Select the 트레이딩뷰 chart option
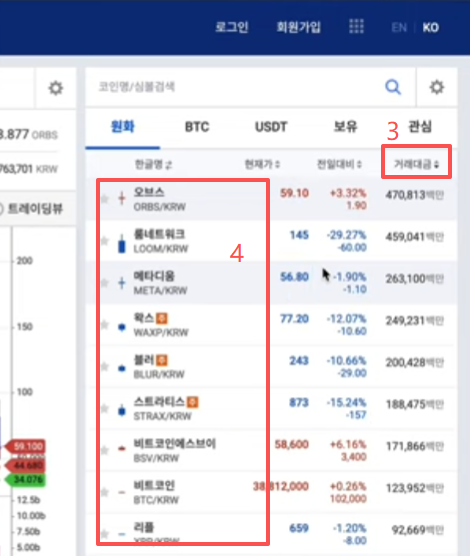Viewport: 470px width, 556px height. (x=35, y=208)
